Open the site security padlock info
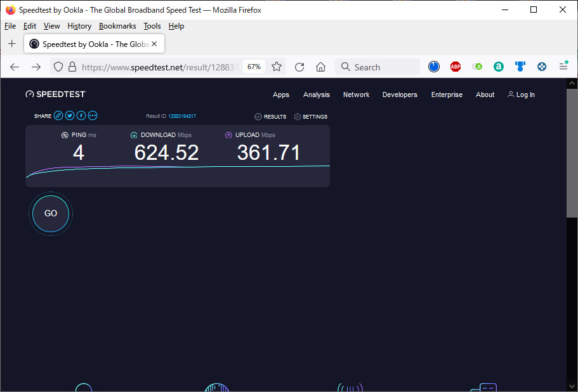Viewport: 578px width, 392px height. tap(72, 67)
